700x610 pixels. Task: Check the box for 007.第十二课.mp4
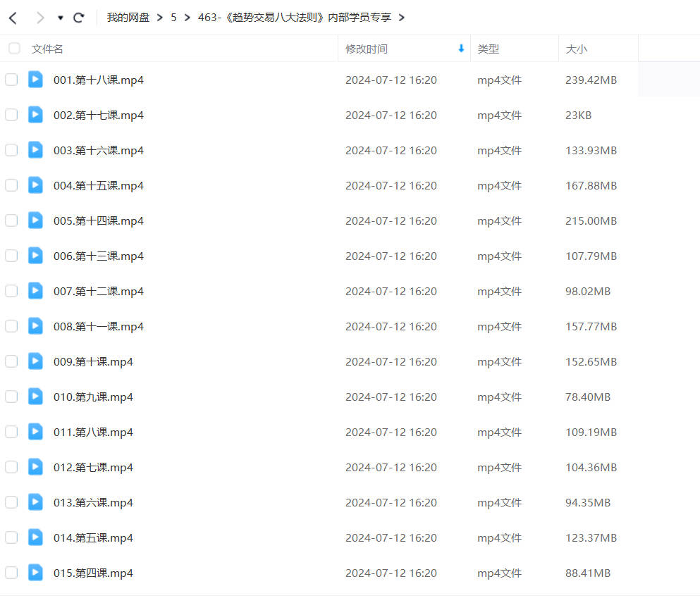pyautogui.click(x=11, y=292)
